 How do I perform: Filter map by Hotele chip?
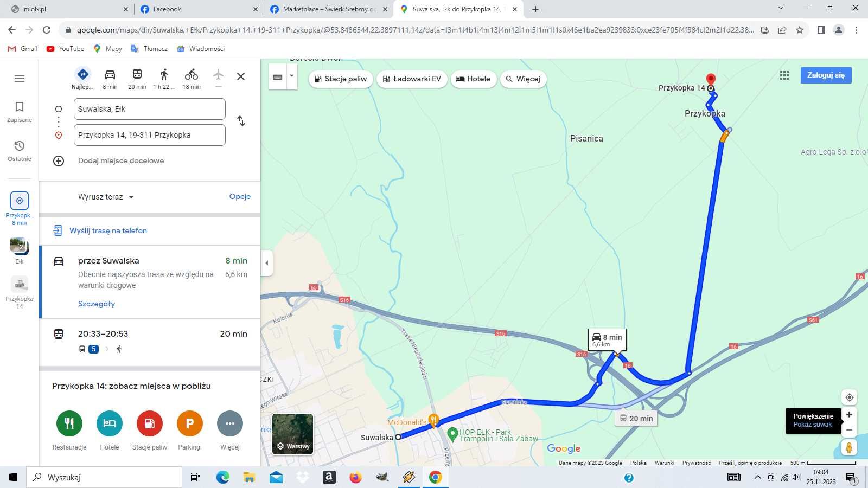473,79
